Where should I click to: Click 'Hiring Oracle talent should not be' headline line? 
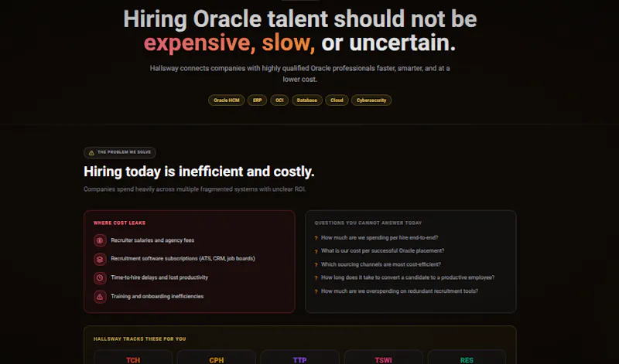(x=300, y=19)
